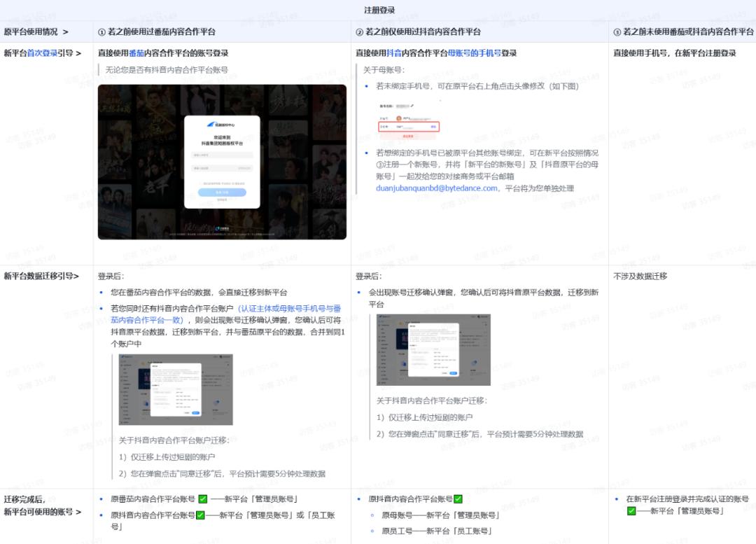
Task: Open the red-boxed phone number settings screenshot
Action: pyautogui.click(x=409, y=120)
